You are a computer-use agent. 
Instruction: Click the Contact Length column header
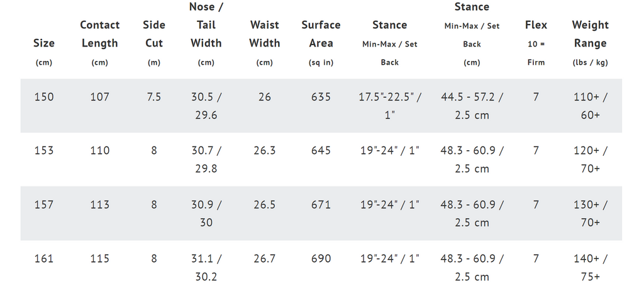pos(100,43)
